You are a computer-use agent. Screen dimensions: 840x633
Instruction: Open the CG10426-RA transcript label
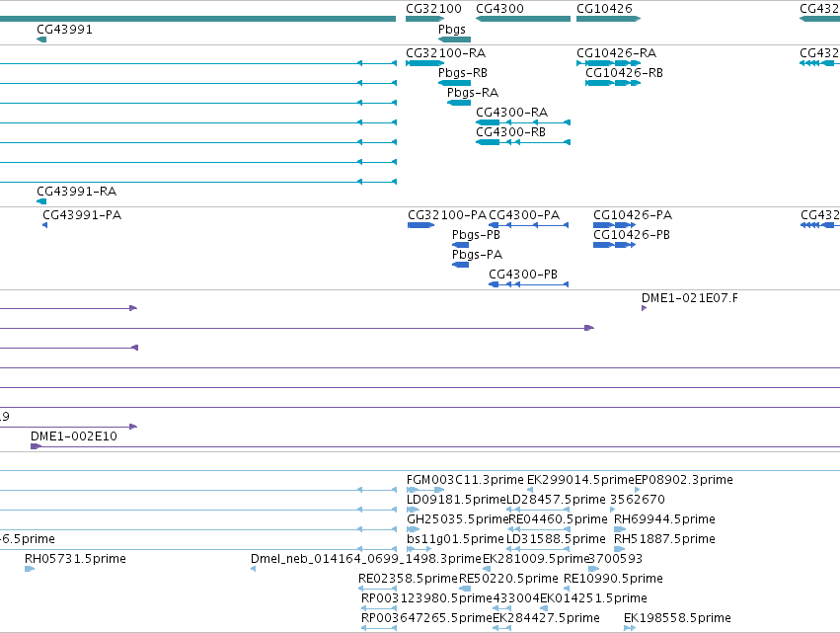click(x=616, y=53)
